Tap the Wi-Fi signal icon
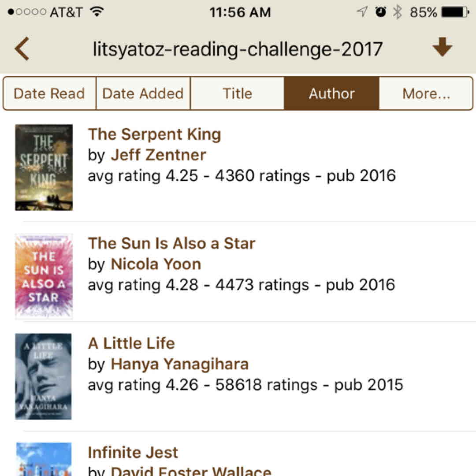Screen dimensions: 476x476 coord(97,12)
